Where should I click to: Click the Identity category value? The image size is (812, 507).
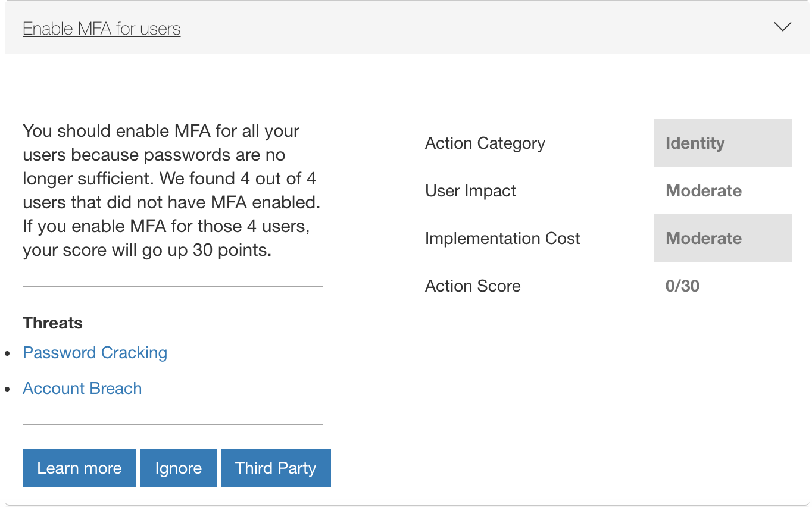695,143
